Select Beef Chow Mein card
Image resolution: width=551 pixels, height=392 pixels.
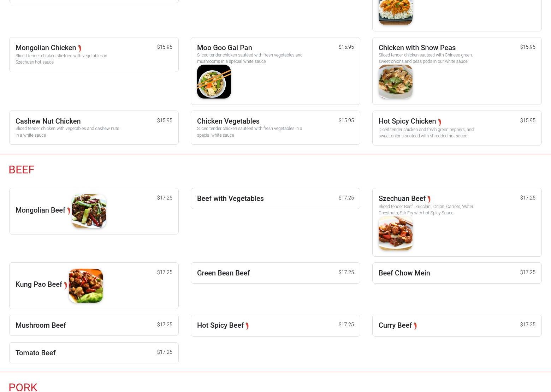(457, 273)
